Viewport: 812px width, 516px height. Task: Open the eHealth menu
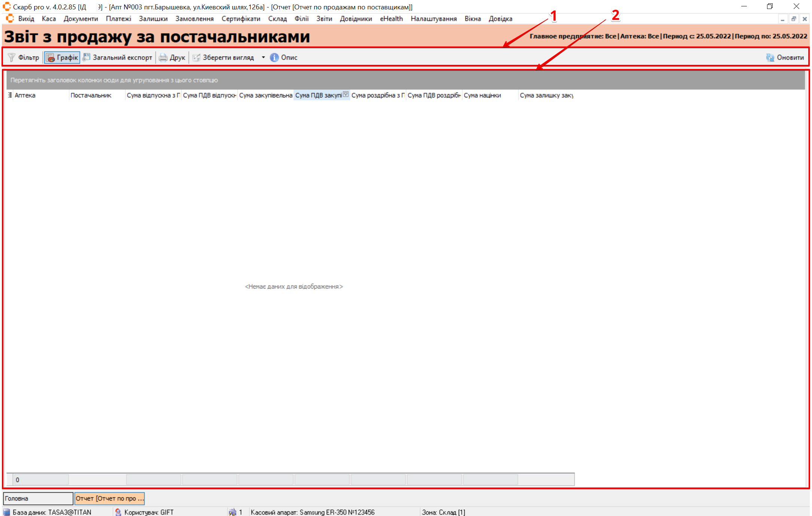pos(391,19)
